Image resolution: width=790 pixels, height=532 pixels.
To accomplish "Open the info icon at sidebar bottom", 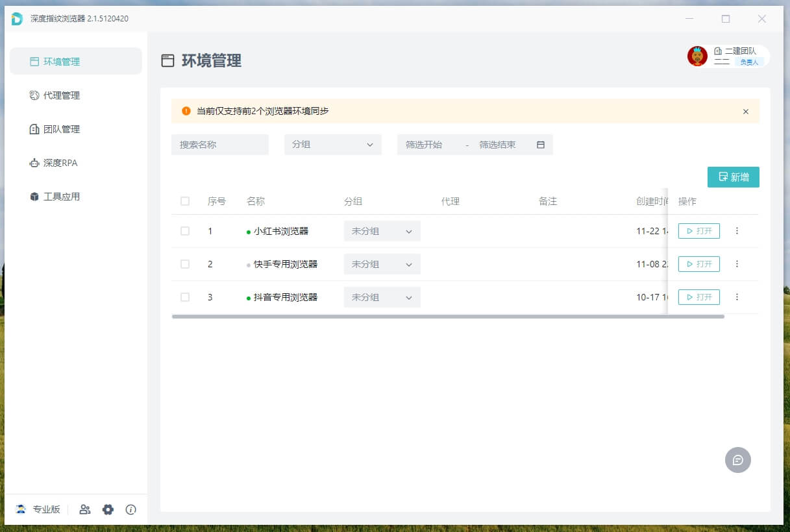I will click(x=130, y=509).
